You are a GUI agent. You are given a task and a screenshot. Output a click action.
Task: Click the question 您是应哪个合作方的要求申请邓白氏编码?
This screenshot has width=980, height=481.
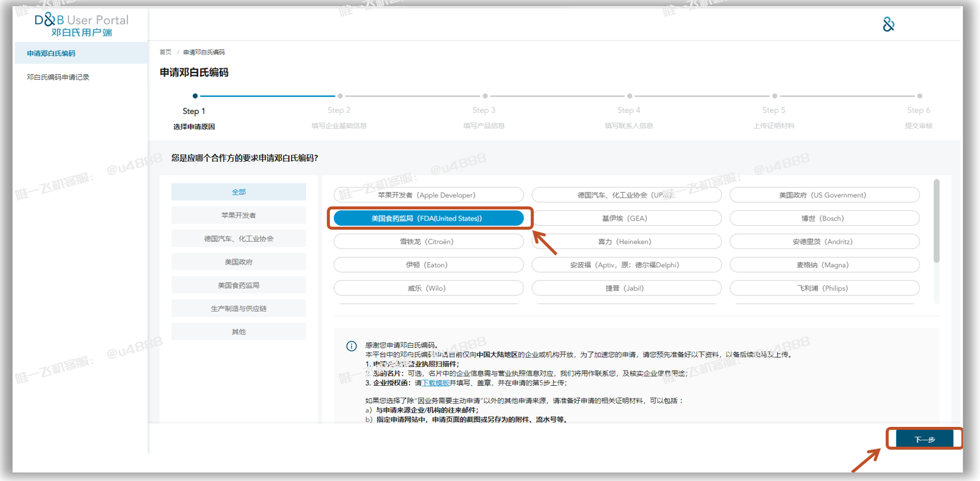click(245, 158)
